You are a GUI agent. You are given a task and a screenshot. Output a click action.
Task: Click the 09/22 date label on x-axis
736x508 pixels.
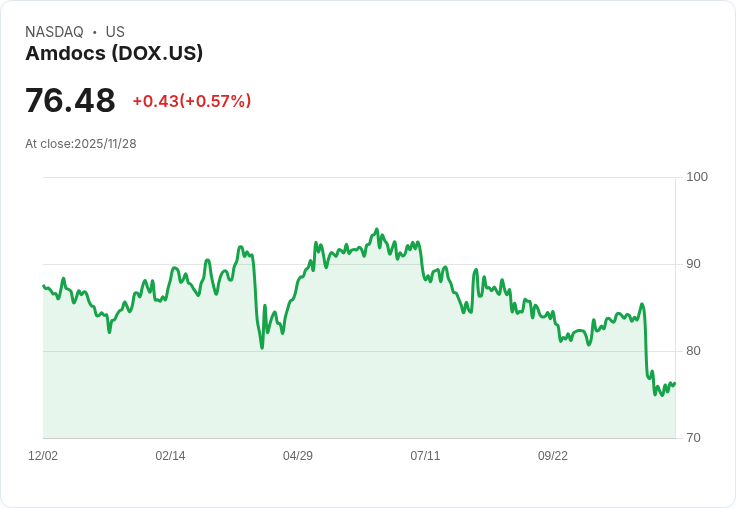pos(552,455)
